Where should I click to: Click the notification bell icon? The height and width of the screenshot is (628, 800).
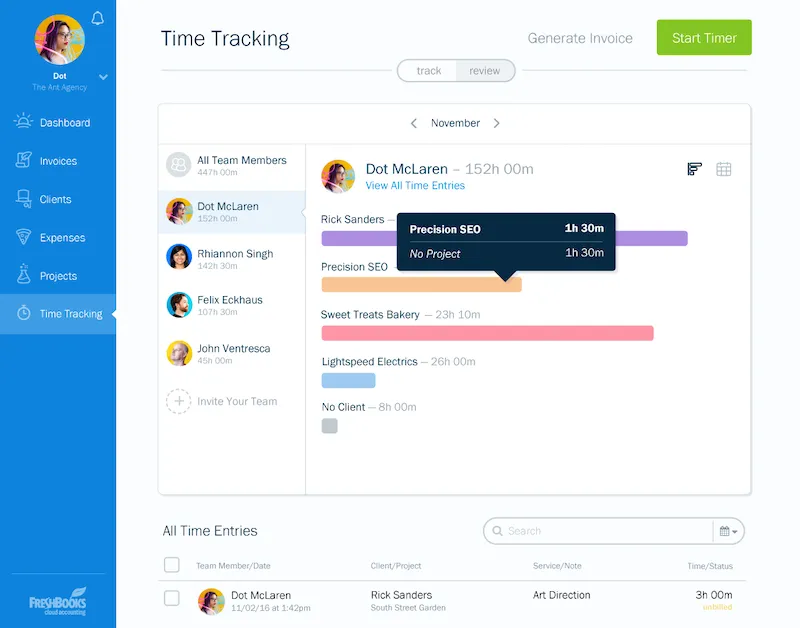click(x=97, y=18)
